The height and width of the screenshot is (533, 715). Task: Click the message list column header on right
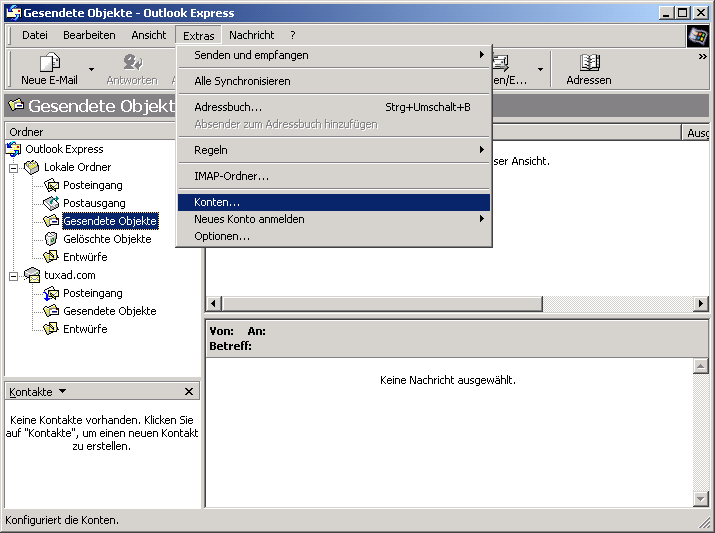tap(696, 133)
